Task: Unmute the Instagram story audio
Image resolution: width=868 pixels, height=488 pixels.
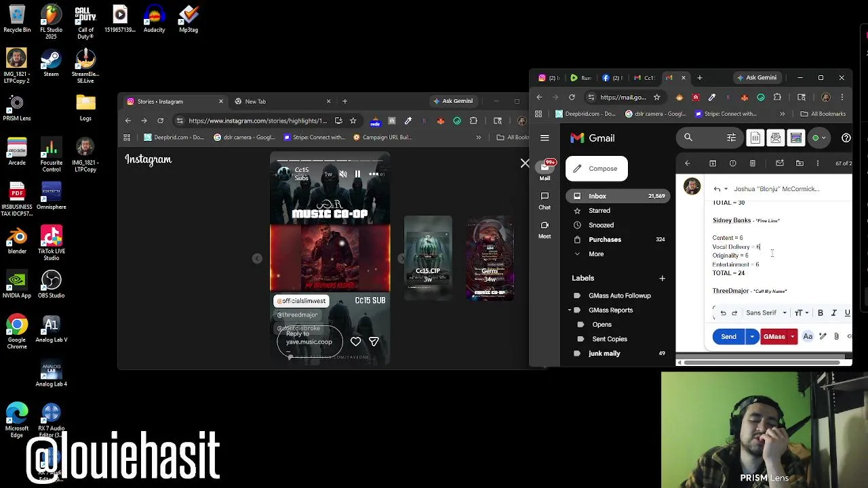Action: (342, 174)
